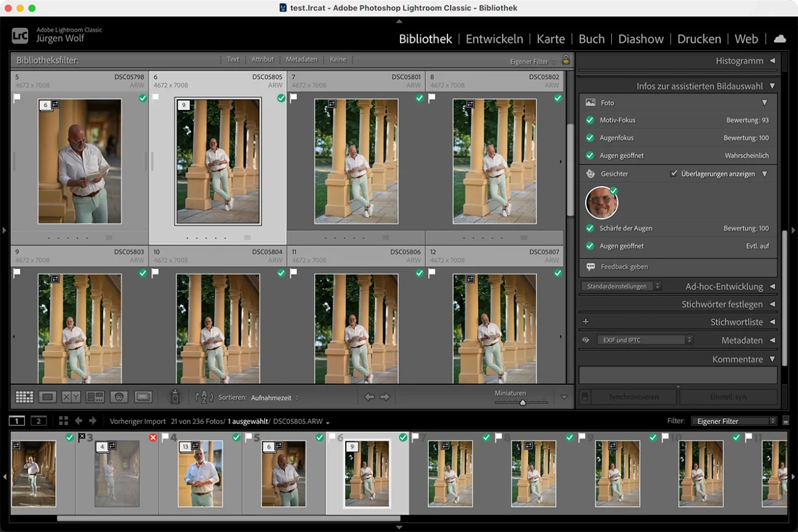Open compare view (X|Y) button
This screenshot has height=532, width=798.
(x=71, y=397)
